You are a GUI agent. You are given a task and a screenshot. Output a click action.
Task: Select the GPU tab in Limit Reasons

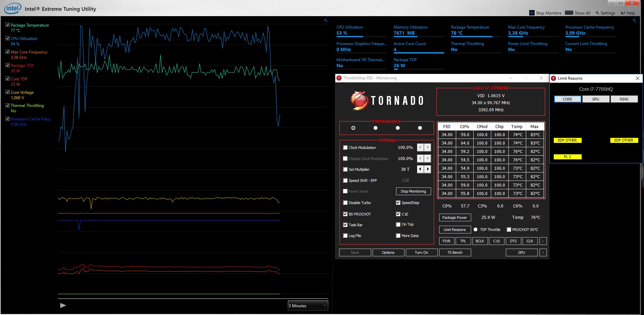click(x=596, y=99)
